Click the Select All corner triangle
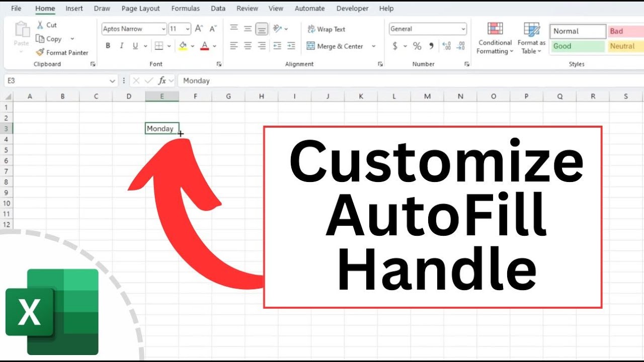This screenshot has width=644, height=362. click(8, 96)
